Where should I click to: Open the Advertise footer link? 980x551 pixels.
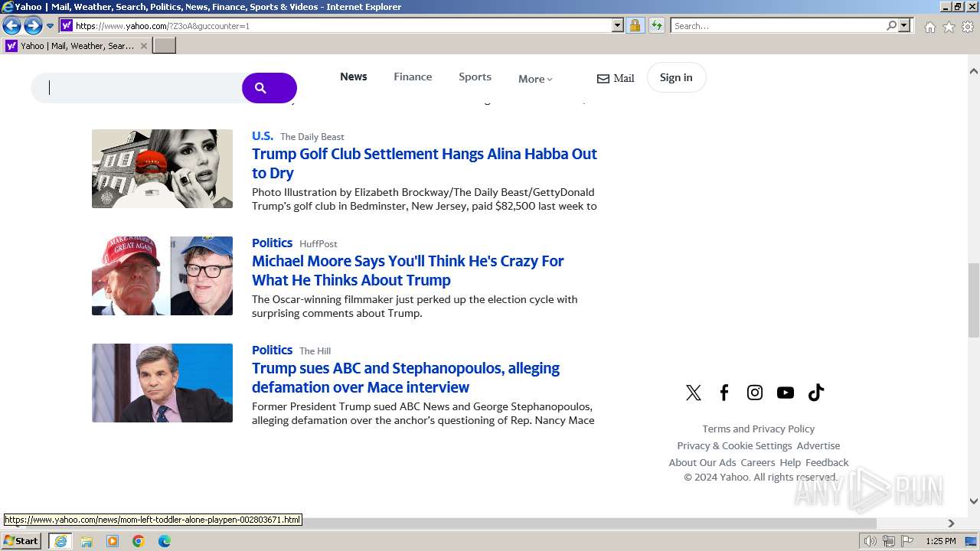pos(818,445)
